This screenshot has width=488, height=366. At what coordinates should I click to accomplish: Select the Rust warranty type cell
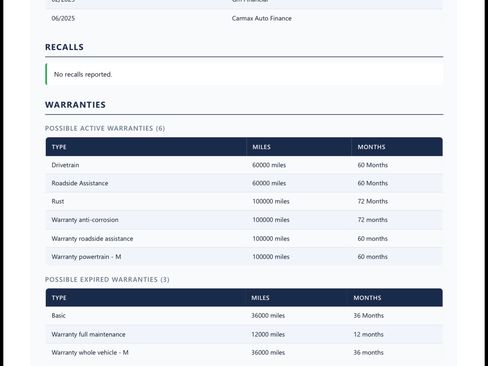tap(58, 201)
